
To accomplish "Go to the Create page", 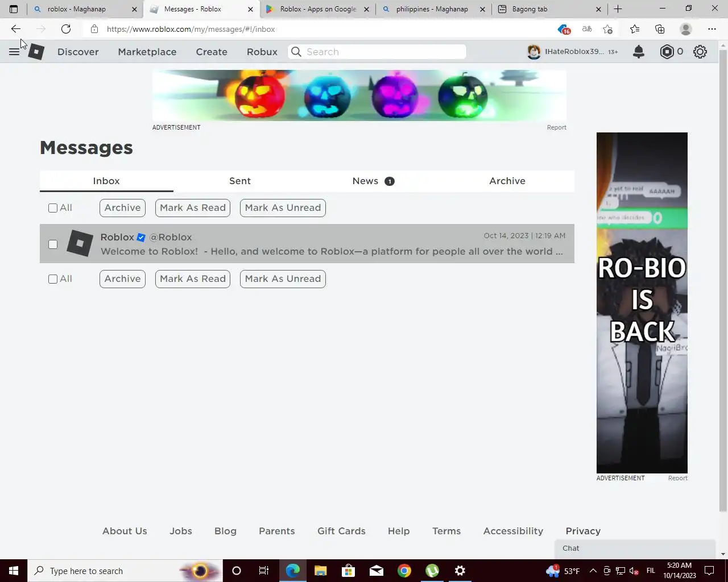I will (x=212, y=52).
